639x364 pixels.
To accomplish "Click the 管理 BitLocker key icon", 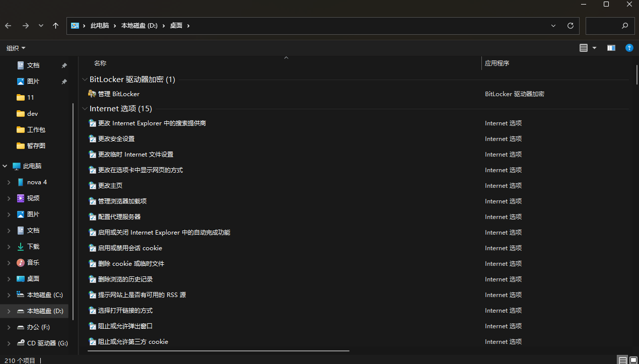I will click(x=92, y=94).
